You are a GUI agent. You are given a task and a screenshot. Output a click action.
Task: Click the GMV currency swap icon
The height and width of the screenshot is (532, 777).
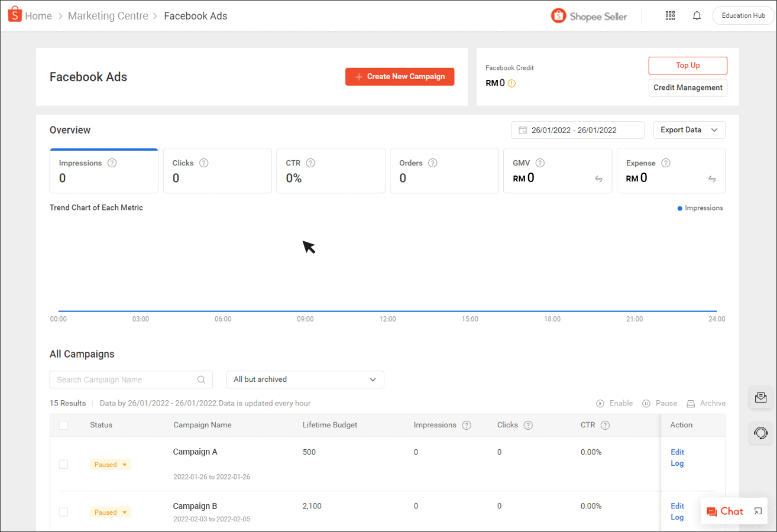coord(598,179)
